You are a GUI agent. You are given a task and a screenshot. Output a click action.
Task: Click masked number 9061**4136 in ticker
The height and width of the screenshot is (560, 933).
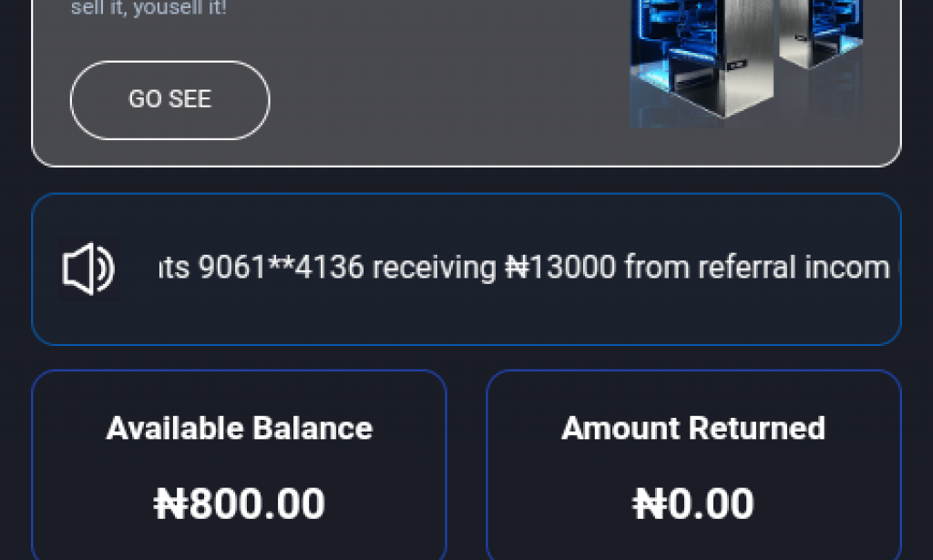(281, 268)
